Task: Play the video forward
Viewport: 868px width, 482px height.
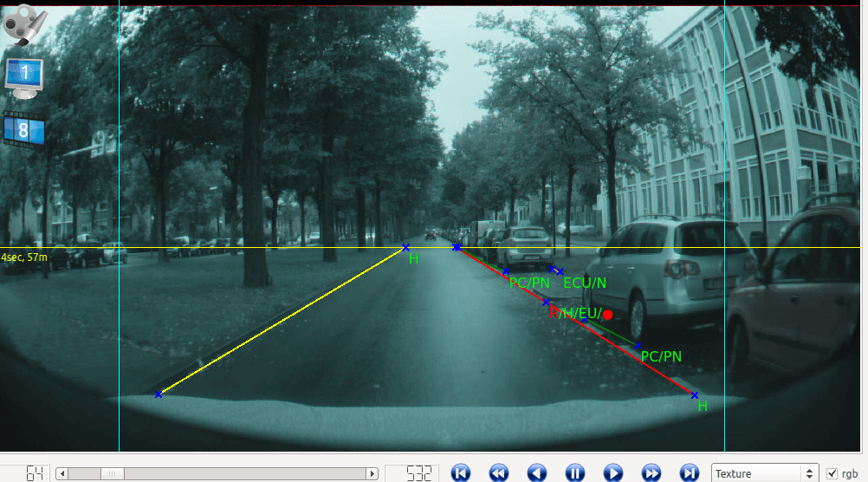Action: click(x=612, y=473)
